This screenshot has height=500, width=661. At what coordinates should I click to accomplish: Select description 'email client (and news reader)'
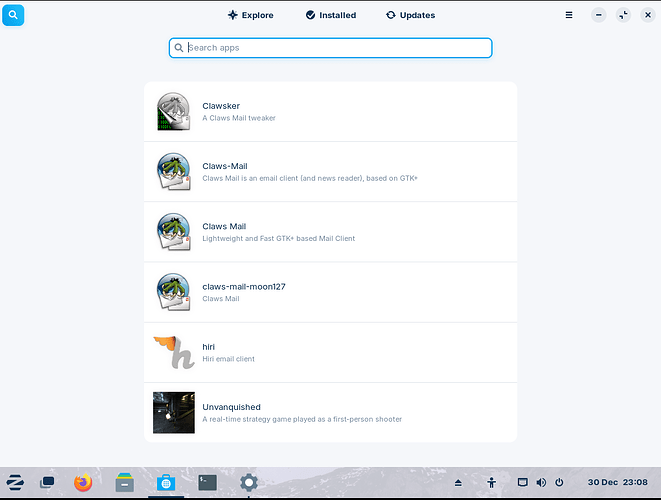pyautogui.click(x=311, y=178)
